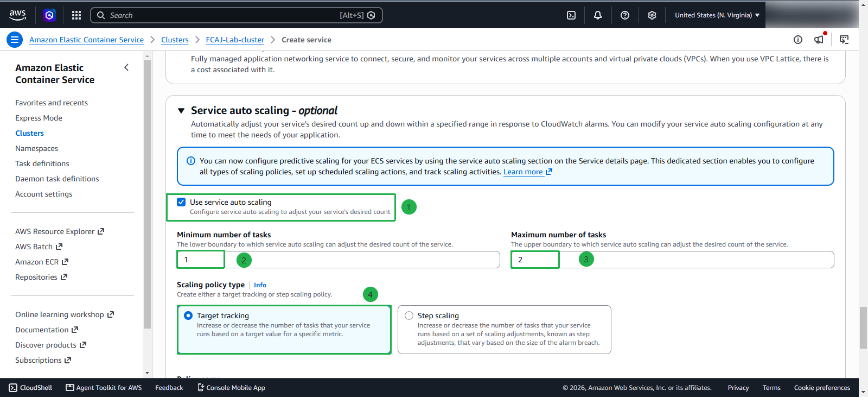
Task: Collapse the ECS sidebar with the chevron
Action: 126,68
